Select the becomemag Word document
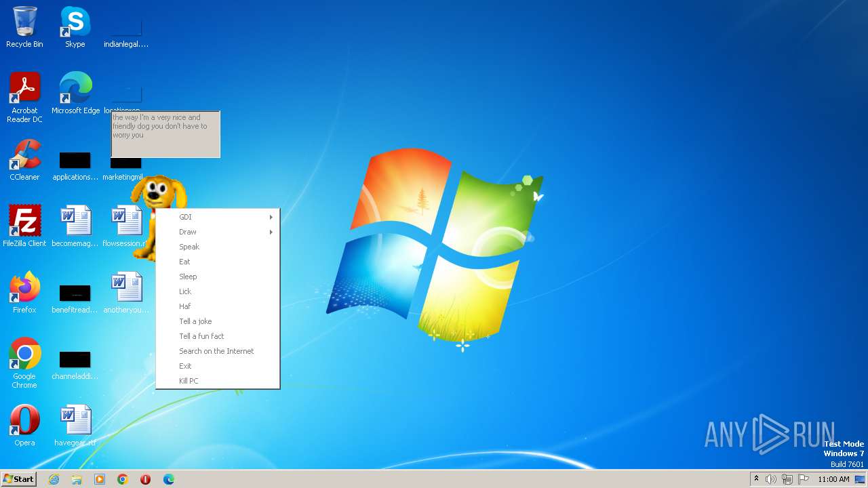 pos(75,226)
